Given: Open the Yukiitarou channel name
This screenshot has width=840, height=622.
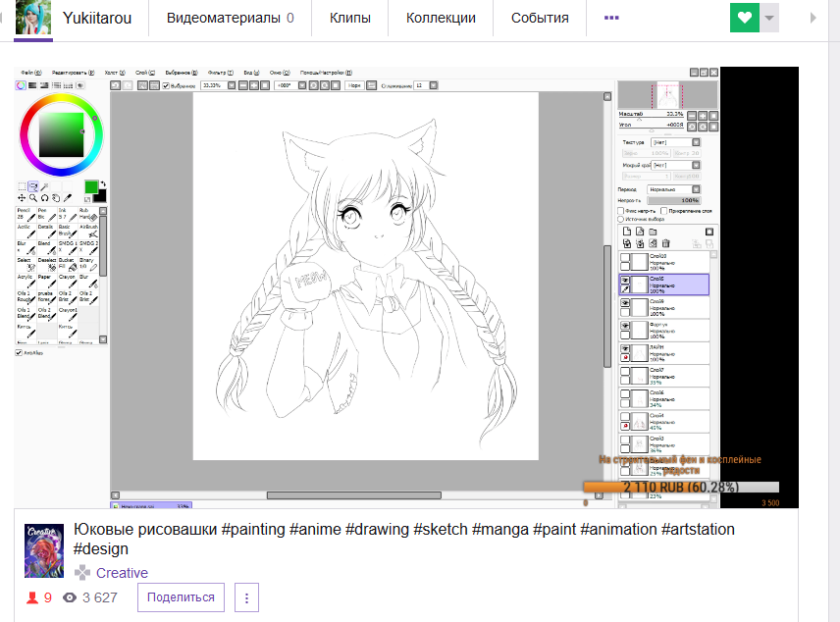Looking at the screenshot, I should pyautogui.click(x=97, y=19).
